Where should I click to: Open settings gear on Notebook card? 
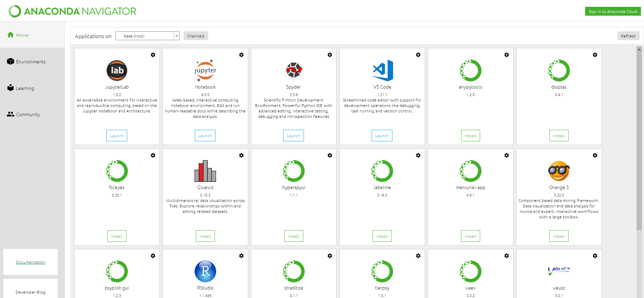click(241, 55)
